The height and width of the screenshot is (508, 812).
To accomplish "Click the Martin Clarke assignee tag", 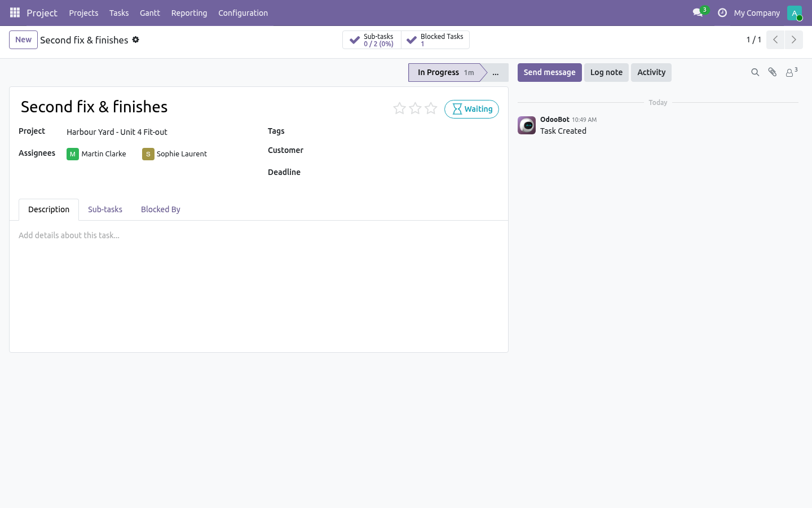I will [x=96, y=154].
